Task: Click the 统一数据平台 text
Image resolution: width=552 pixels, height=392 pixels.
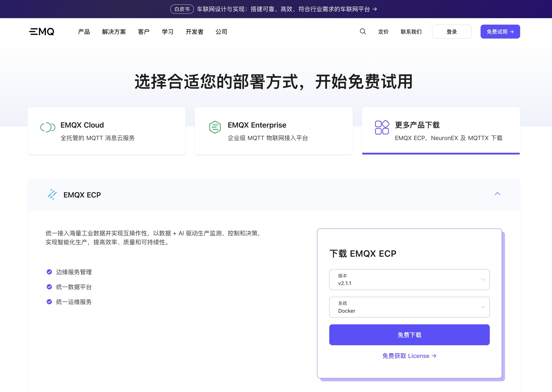Action: tap(74, 287)
